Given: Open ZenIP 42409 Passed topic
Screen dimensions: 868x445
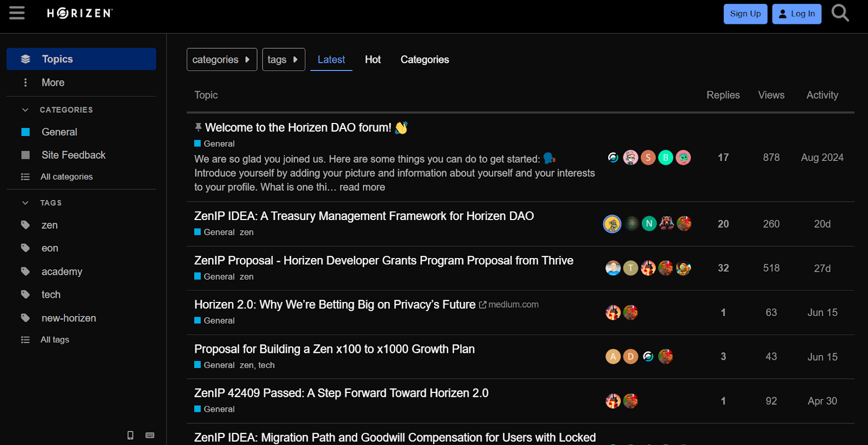Looking at the screenshot, I should (x=341, y=393).
